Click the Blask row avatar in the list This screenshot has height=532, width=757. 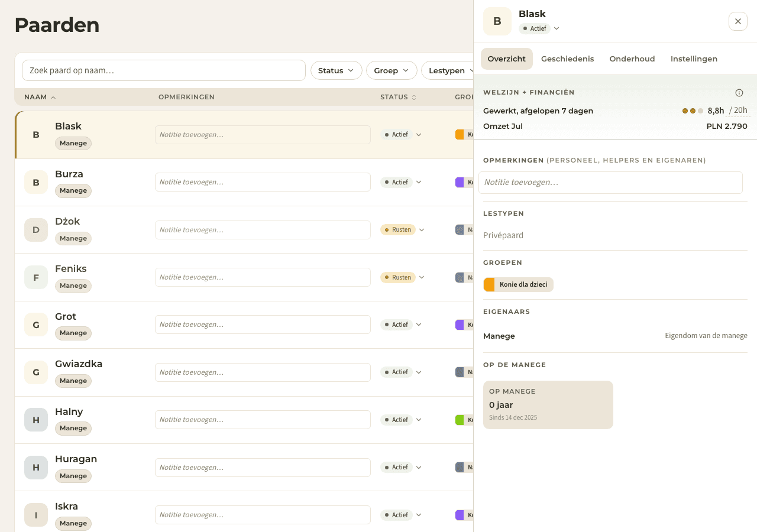(x=36, y=135)
